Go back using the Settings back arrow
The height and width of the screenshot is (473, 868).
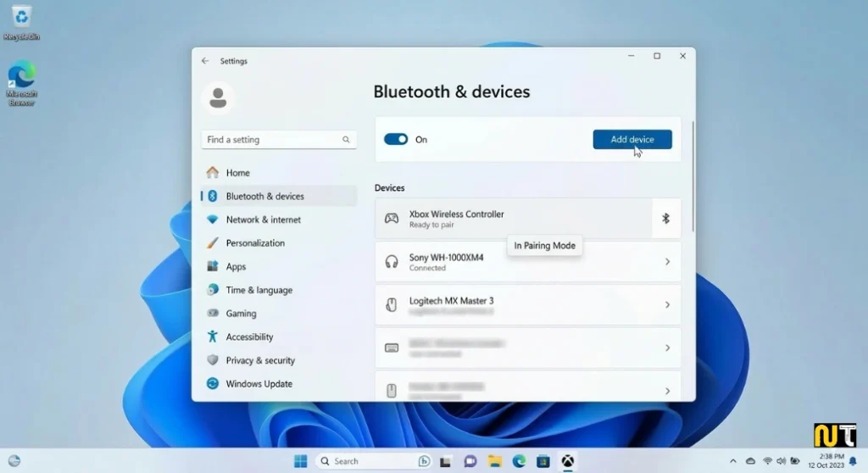point(205,61)
